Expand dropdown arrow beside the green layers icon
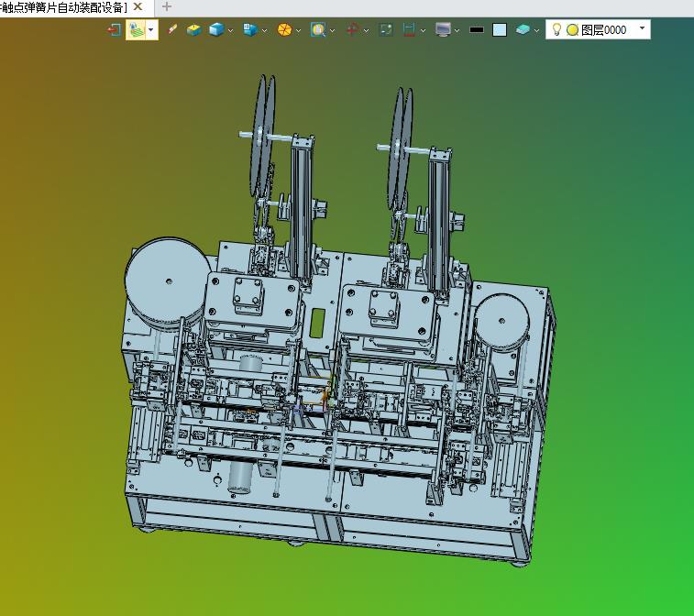 click(151, 29)
